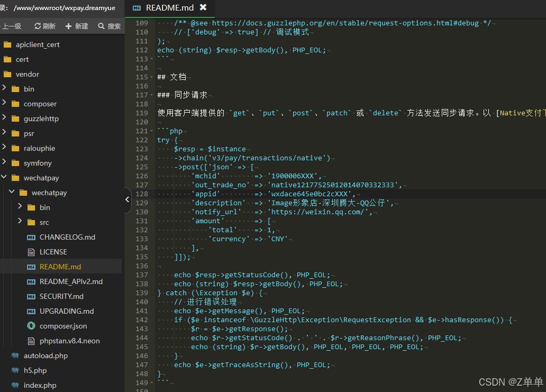Open the apiclient_cert folder
The height and width of the screenshot is (392, 546).
tap(38, 44)
